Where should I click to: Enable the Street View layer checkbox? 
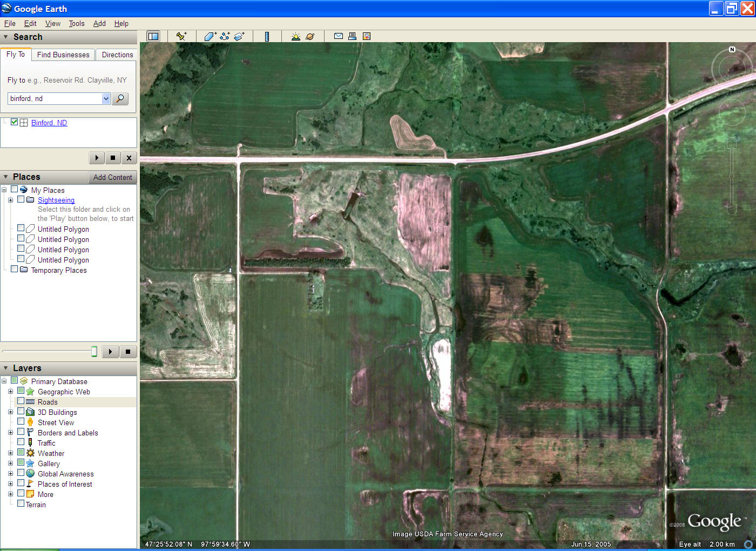(21, 422)
